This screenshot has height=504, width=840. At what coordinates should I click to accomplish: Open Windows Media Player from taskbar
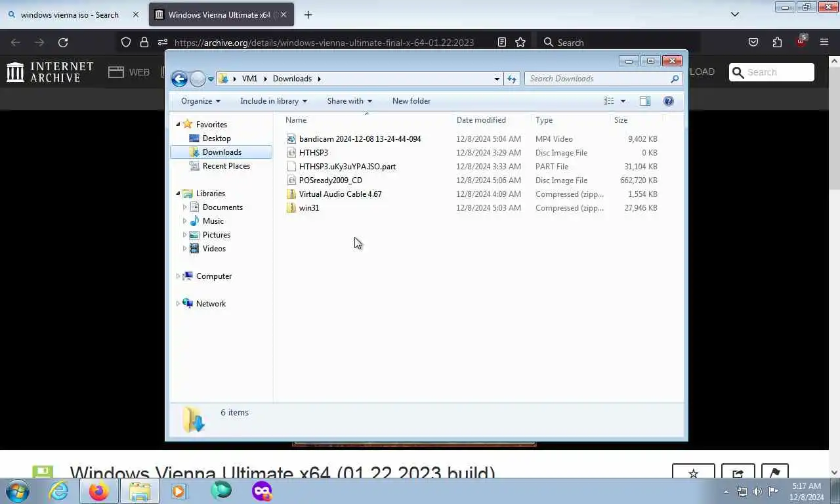179,491
